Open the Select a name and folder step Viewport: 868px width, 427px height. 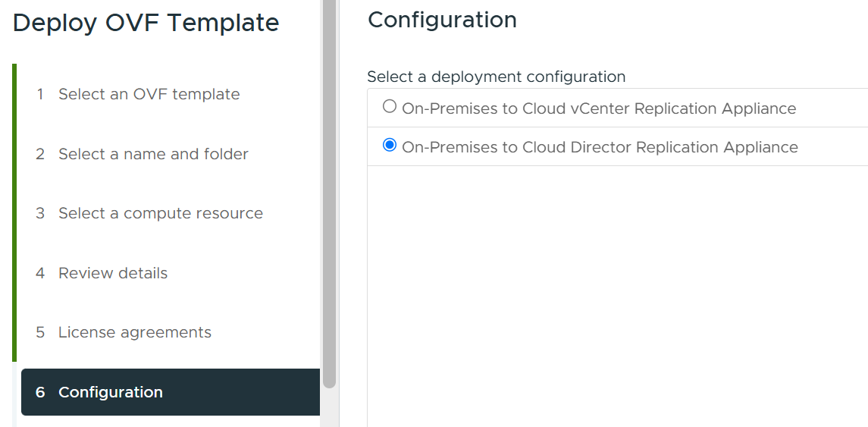point(153,154)
